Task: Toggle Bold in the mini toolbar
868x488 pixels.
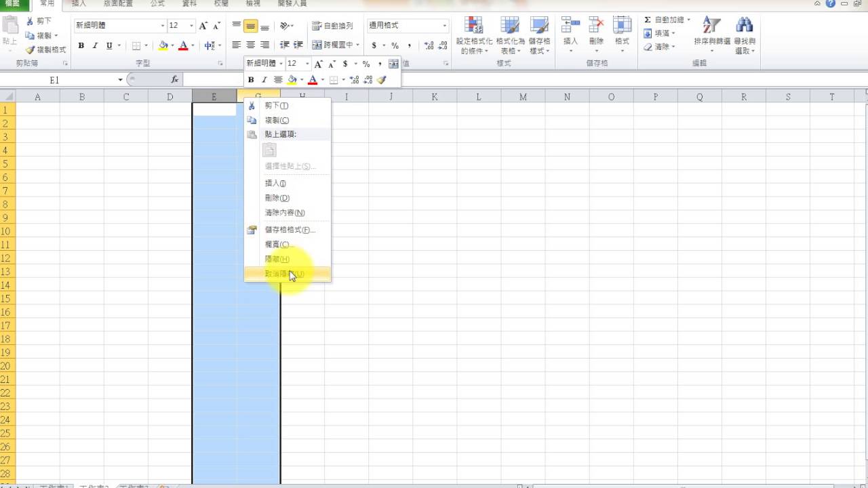Action: click(x=251, y=80)
